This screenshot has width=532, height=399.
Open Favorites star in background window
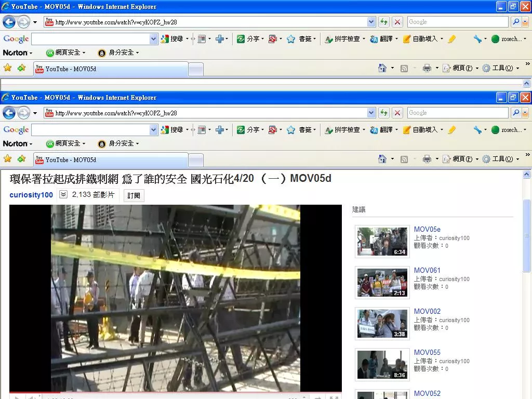click(x=7, y=68)
